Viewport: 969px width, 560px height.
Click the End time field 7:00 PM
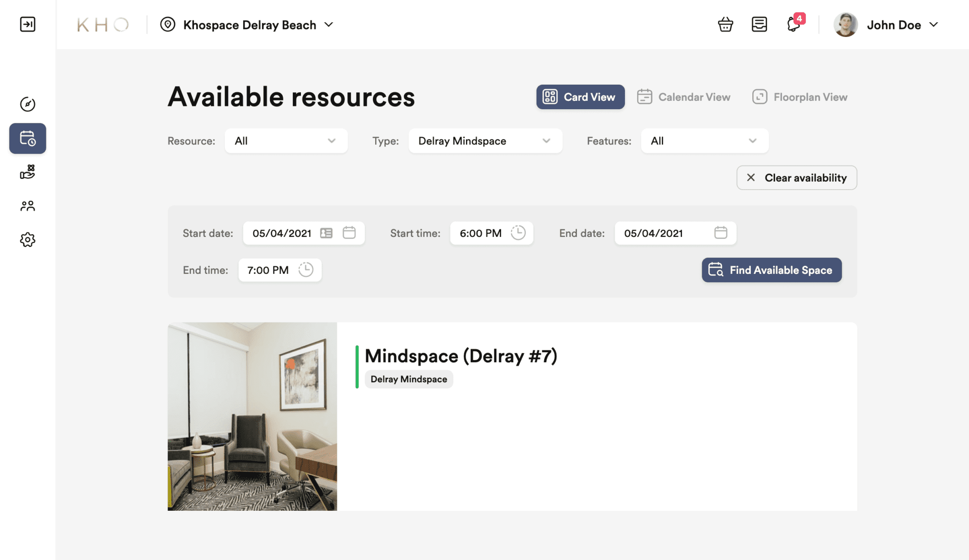pos(280,270)
